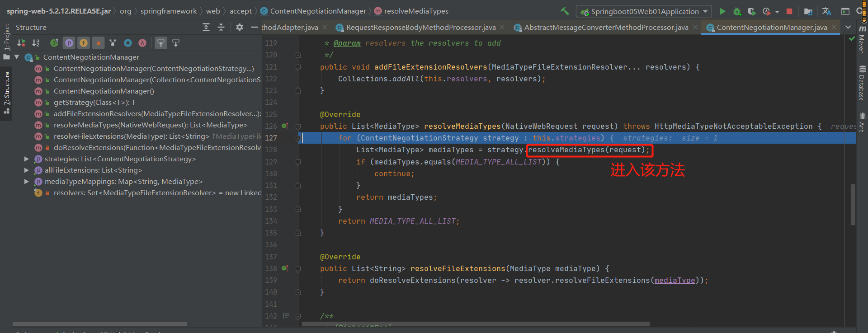868x333 pixels.
Task: Toggle Autoscroll to Source
Action: pos(161,43)
